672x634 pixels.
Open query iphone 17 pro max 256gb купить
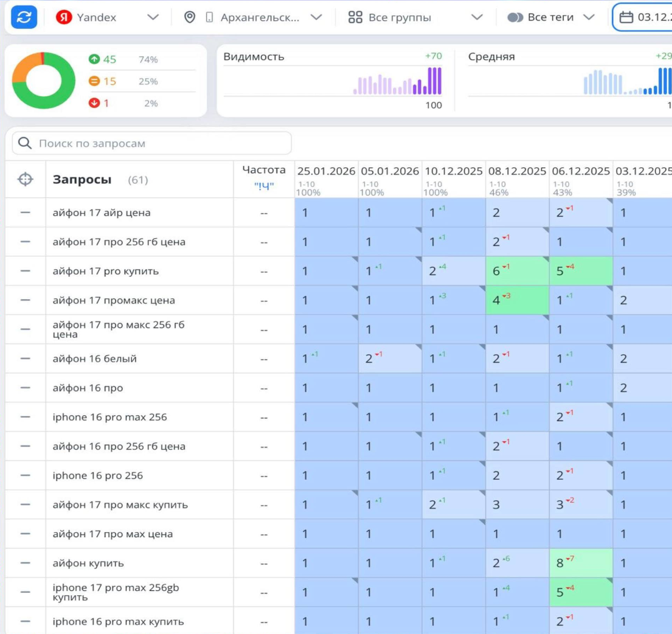[x=116, y=592]
